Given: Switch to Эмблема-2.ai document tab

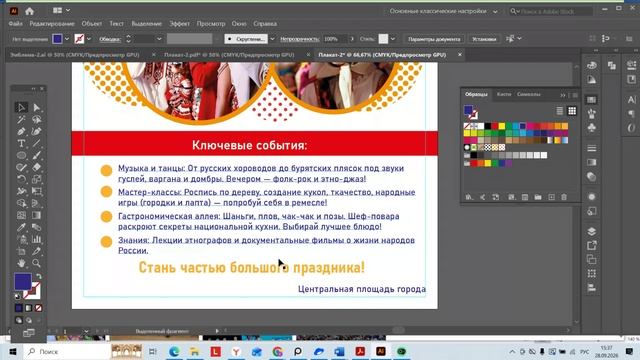Looking at the screenshot, I should [x=75, y=54].
